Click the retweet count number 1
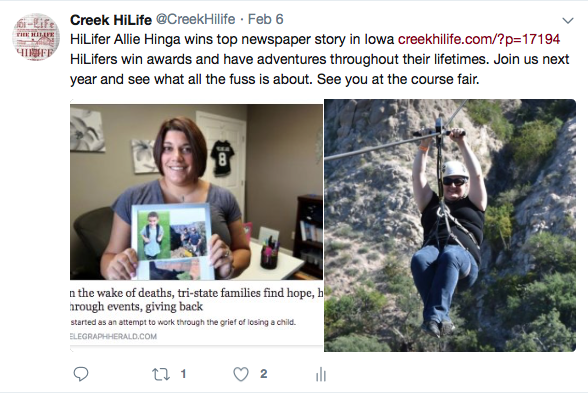This screenshot has width=588, height=399. pyautogui.click(x=183, y=374)
